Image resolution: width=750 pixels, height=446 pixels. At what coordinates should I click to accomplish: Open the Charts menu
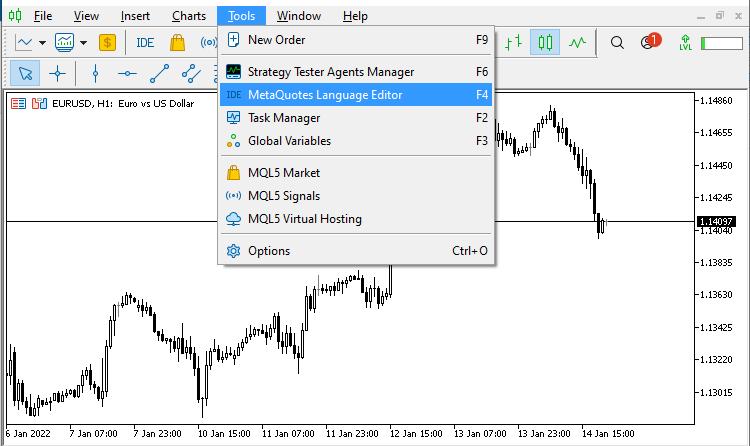tap(189, 15)
